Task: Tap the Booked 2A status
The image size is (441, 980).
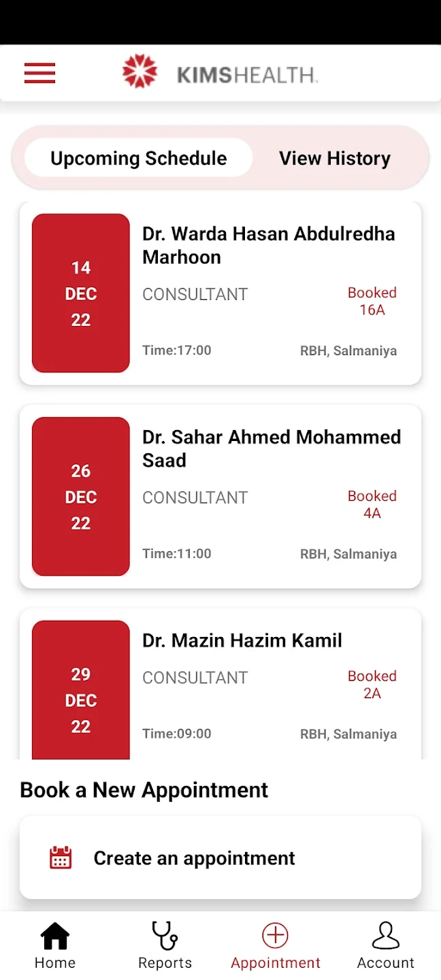Action: coord(372,685)
